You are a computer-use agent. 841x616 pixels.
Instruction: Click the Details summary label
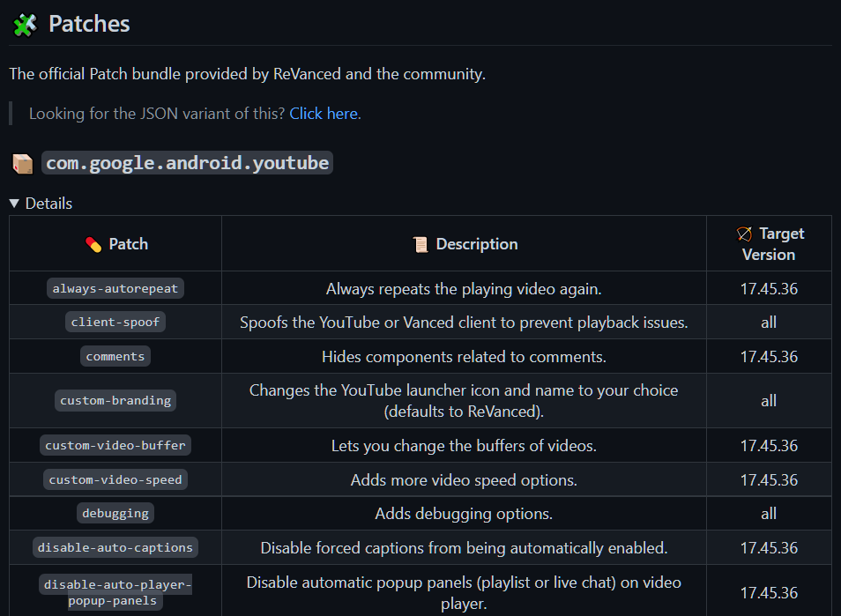[x=48, y=204]
